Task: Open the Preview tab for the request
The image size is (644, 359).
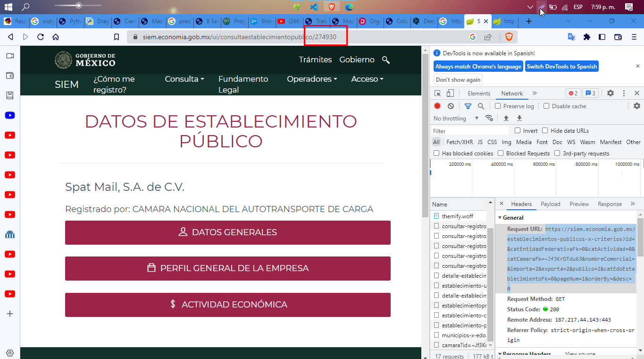Action: tap(579, 204)
